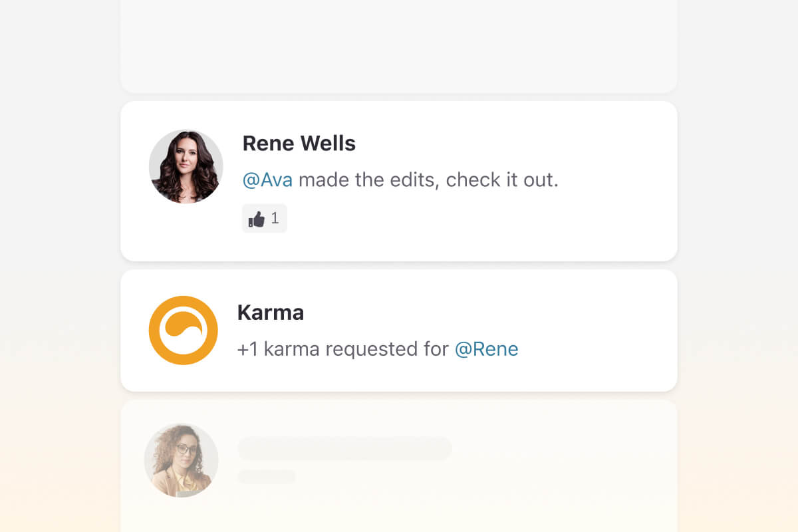Click the long placeholder text bar
Screen dimensions: 798x532
coord(344,448)
